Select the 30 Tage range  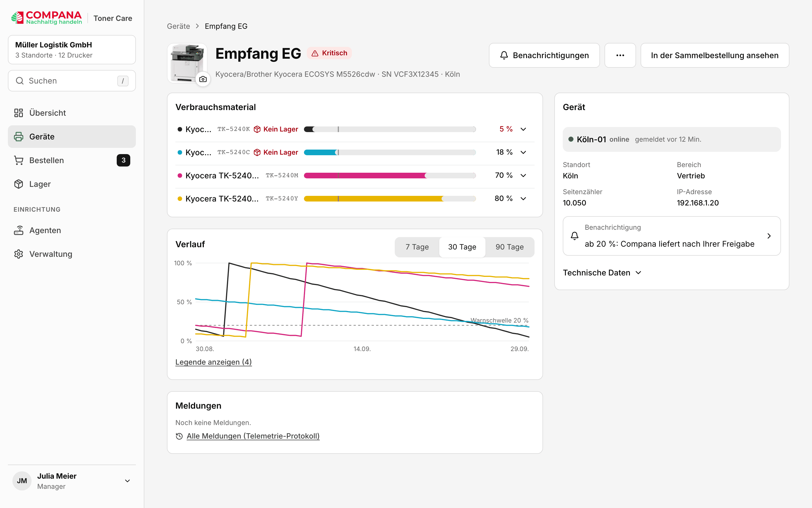(462, 247)
